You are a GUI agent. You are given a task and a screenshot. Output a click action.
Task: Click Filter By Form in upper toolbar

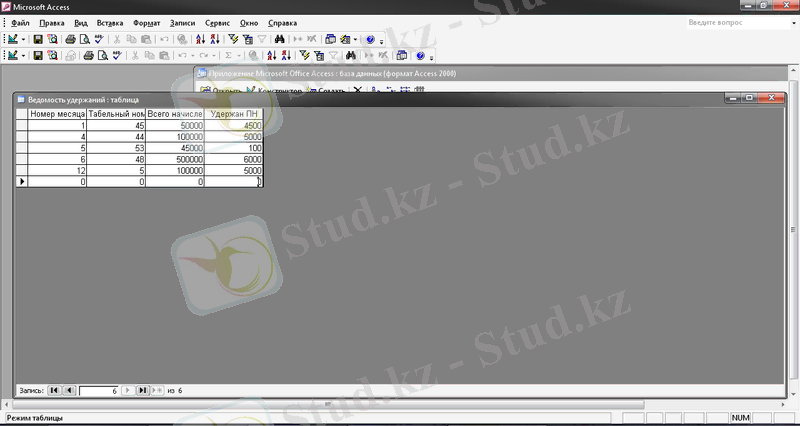pos(247,39)
